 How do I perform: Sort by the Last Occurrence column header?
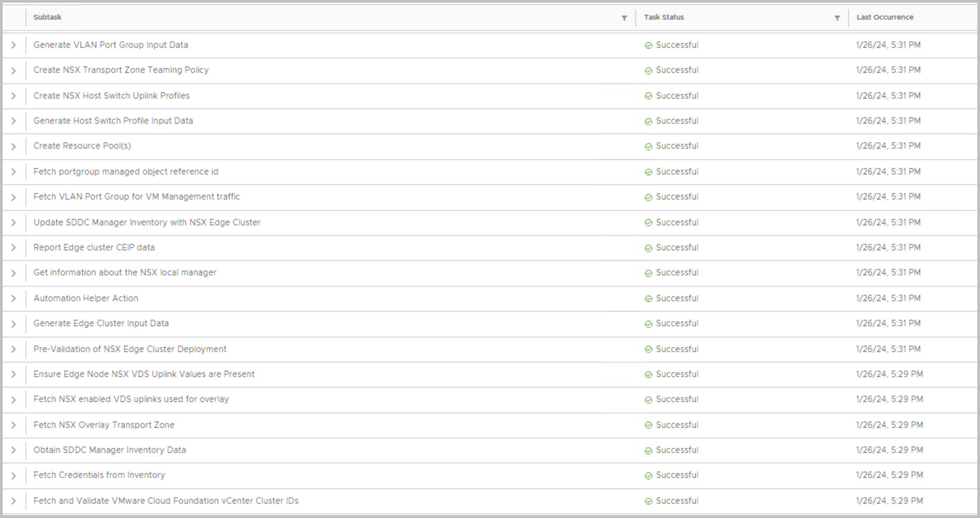885,17
